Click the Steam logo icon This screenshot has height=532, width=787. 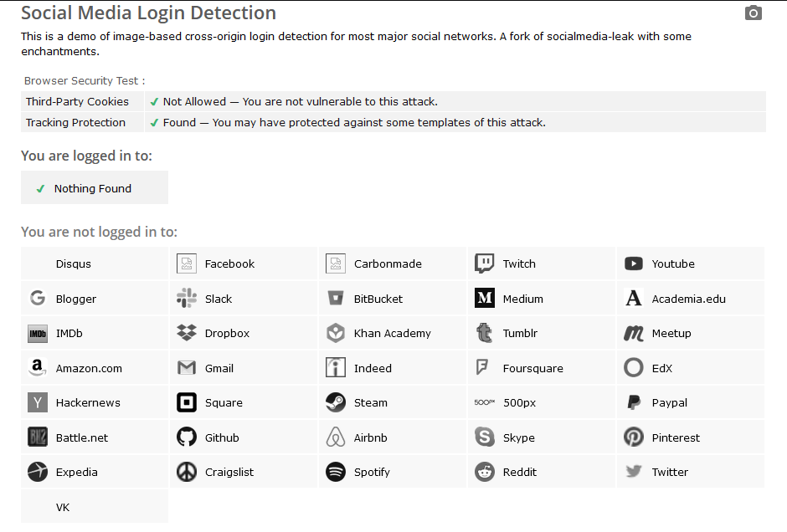[335, 402]
